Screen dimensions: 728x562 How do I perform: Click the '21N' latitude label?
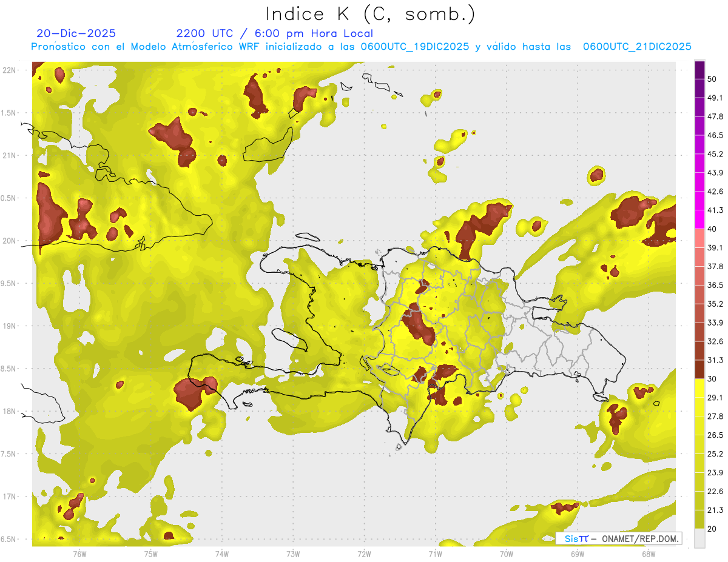point(10,155)
